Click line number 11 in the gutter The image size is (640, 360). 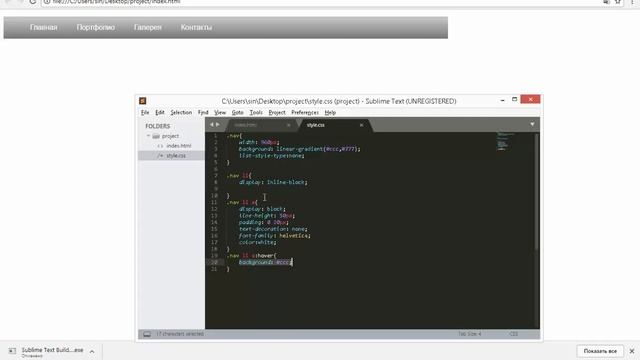[x=214, y=202]
